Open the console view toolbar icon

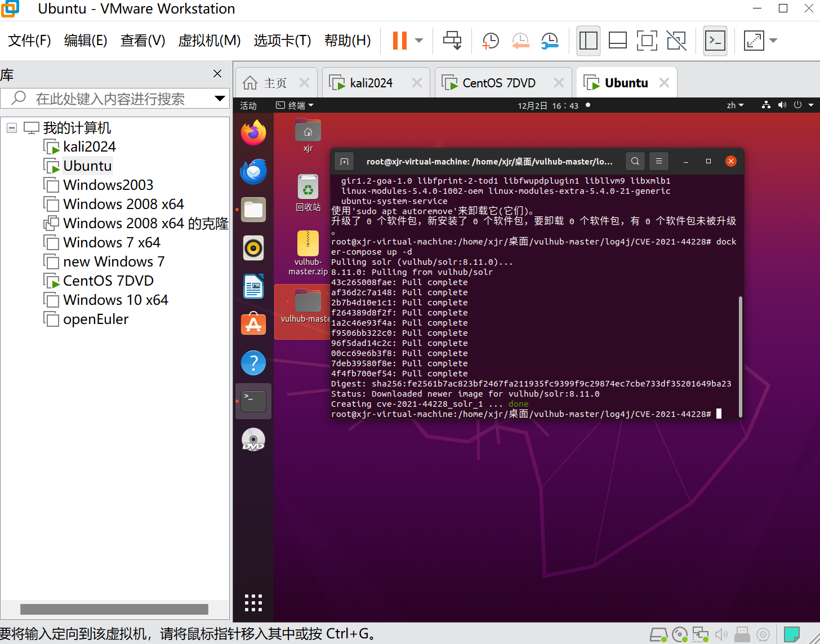tap(715, 40)
